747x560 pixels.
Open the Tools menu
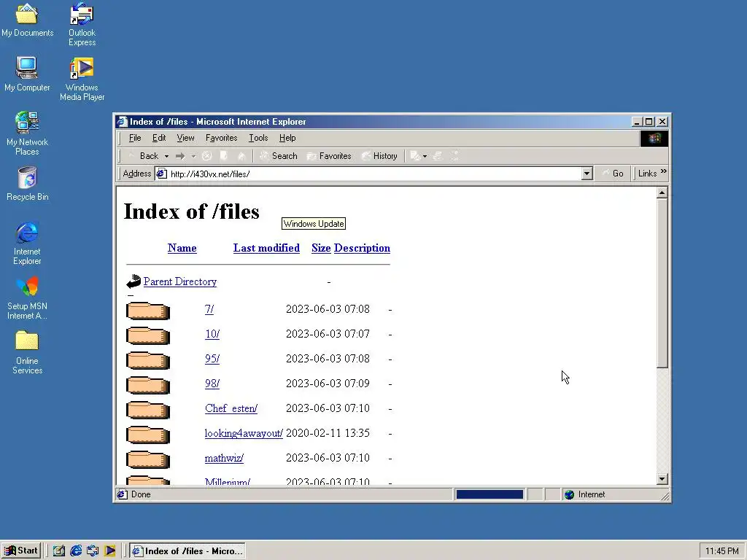point(258,138)
